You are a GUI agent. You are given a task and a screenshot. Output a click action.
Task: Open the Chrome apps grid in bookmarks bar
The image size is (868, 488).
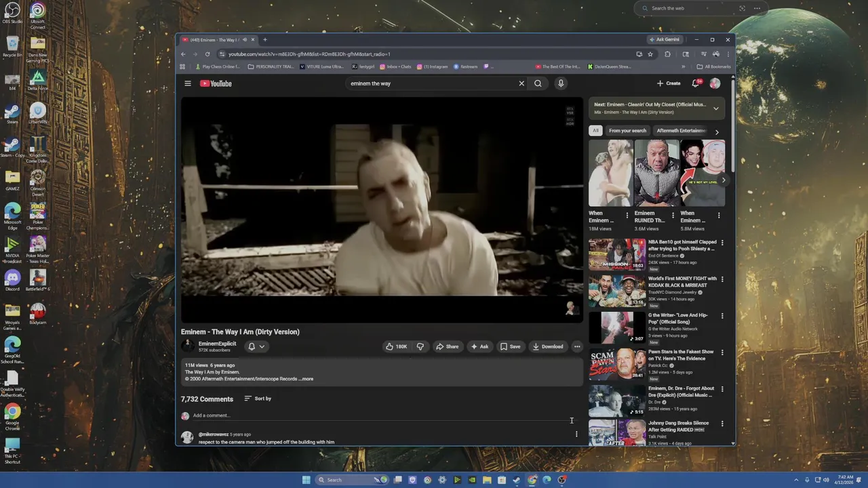pos(182,66)
